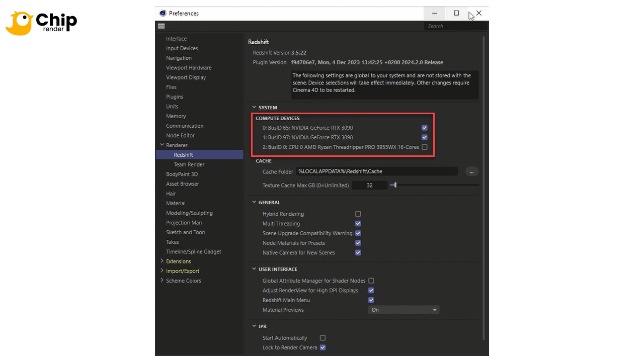Click the Cache Folder path field
Image resolution: width=644 pixels, height=362 pixels.
click(x=377, y=171)
